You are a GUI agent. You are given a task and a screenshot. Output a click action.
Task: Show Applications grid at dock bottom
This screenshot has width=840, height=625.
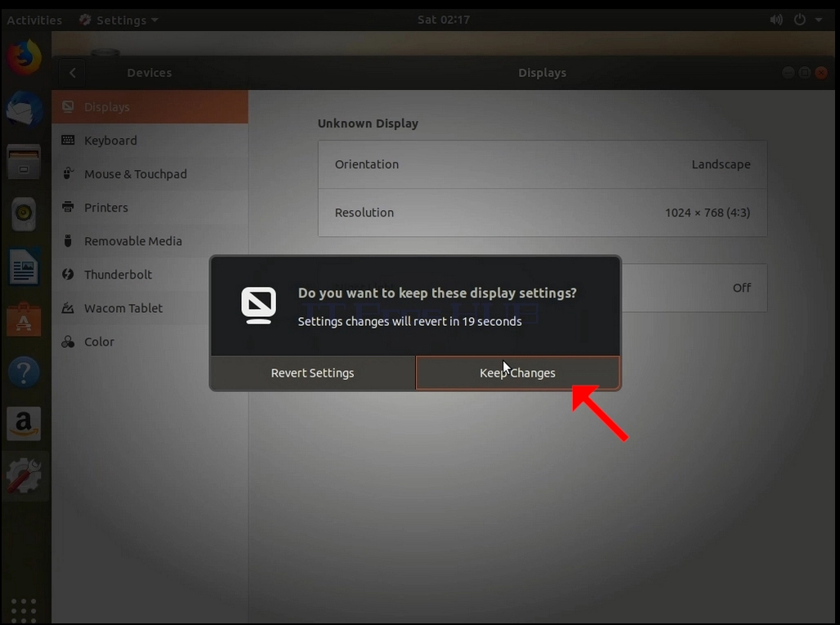(25, 610)
